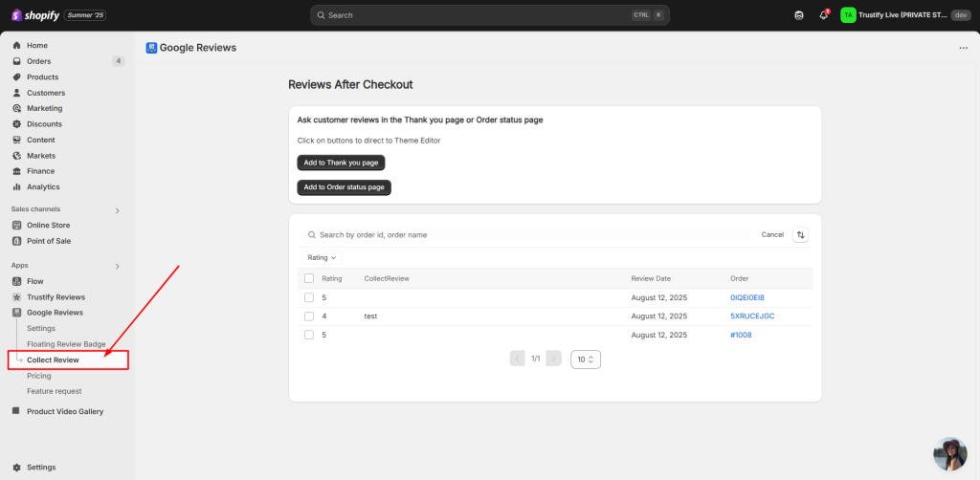
Task: Click Add to Thank you page
Action: pos(342,163)
